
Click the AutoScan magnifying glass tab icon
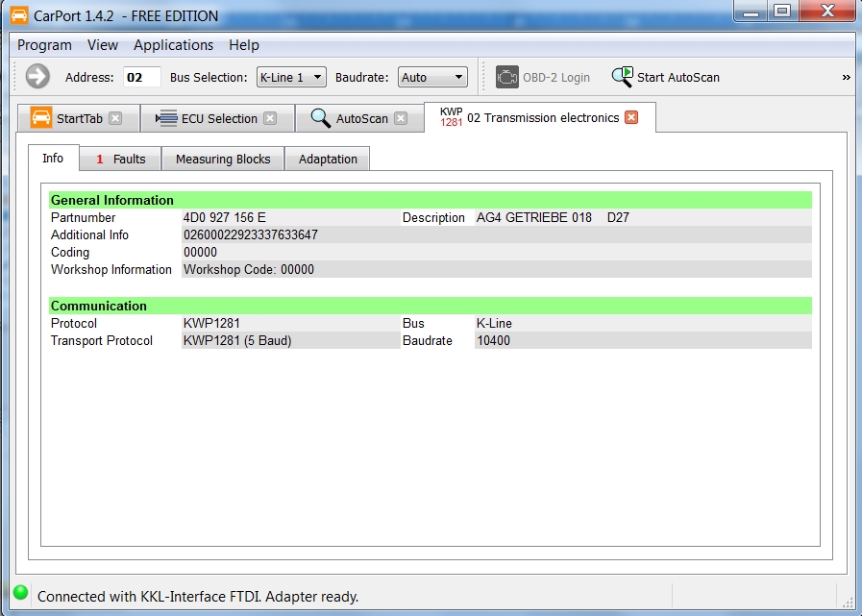pos(320,118)
